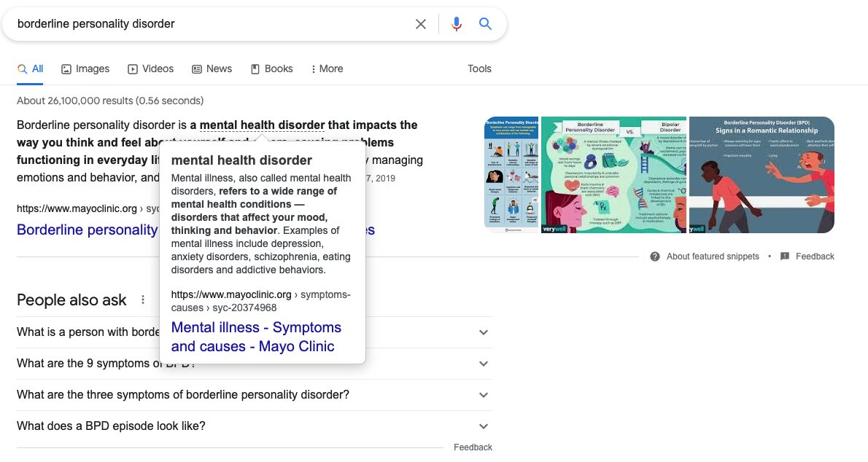Expand 'What are the 9 symptoms of BPD?'
The width and height of the screenshot is (868, 462).
(483, 363)
